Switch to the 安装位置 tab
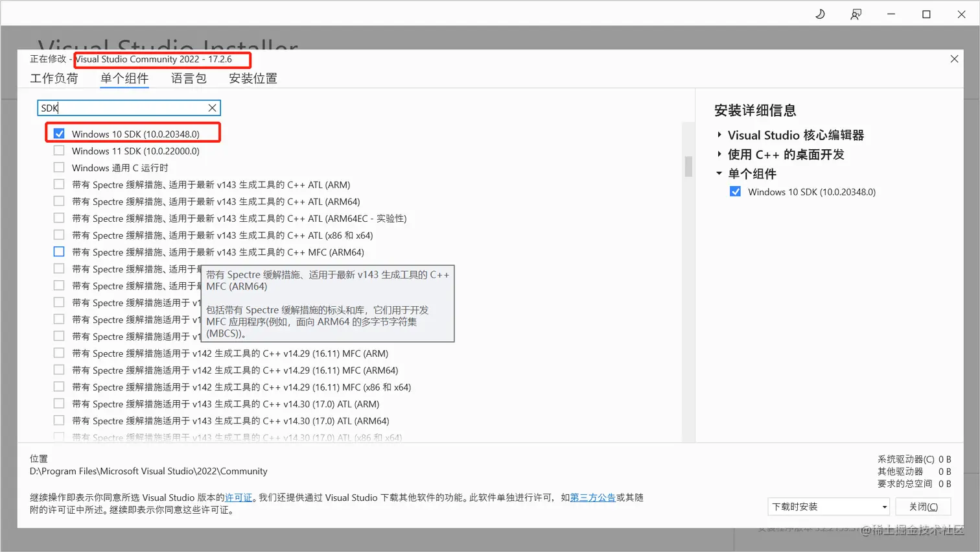This screenshot has width=980, height=552. point(253,78)
